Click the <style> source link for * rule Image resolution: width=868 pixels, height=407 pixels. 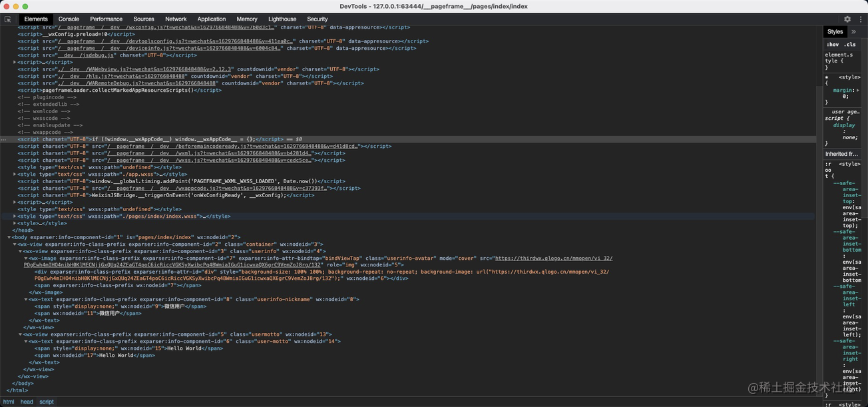[x=849, y=77]
